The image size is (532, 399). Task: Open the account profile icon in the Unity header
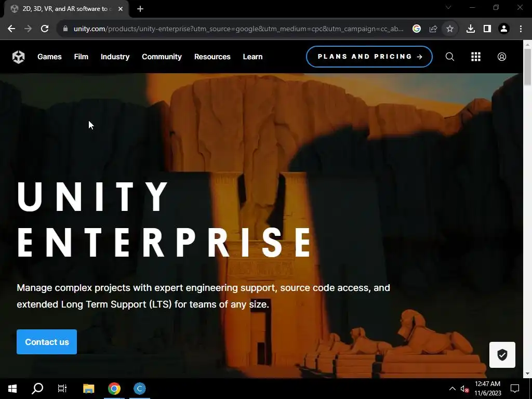point(502,57)
